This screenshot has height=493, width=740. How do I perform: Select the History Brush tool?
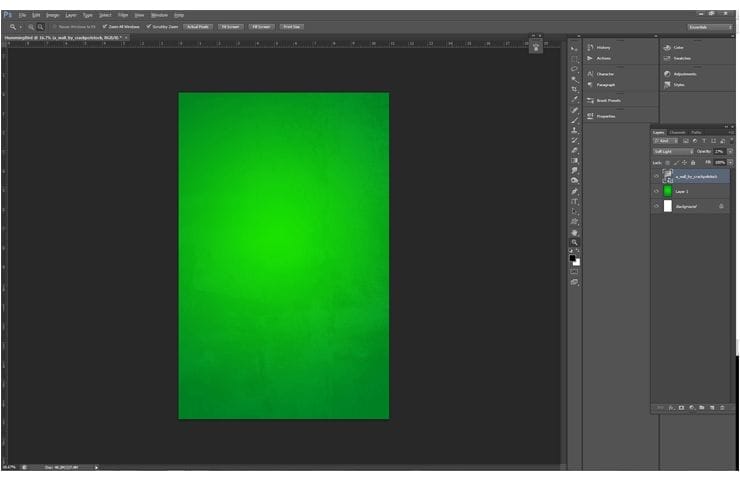(x=574, y=141)
